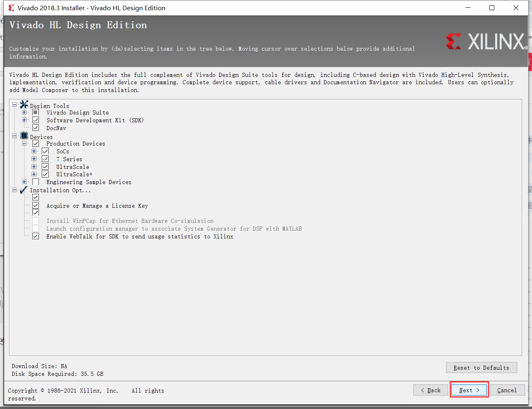Expand the Engineering Sample Devices node
The height and width of the screenshot is (409, 532).
pos(25,182)
